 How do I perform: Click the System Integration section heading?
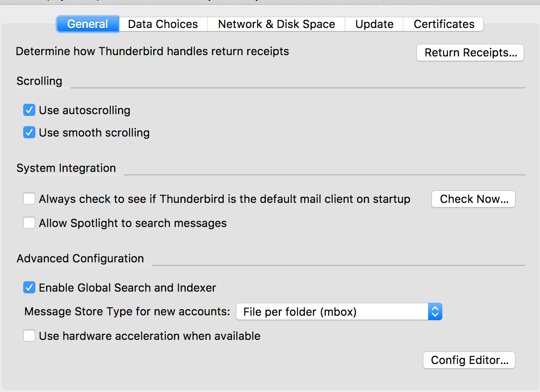pos(66,168)
